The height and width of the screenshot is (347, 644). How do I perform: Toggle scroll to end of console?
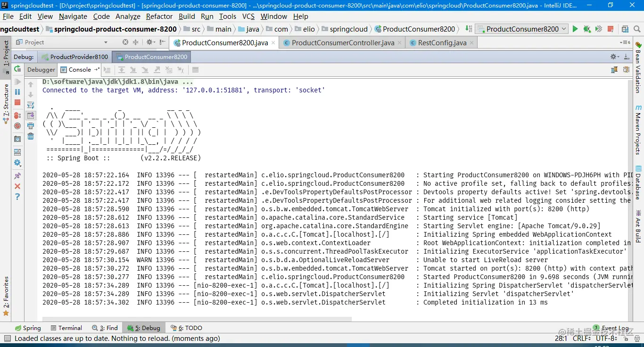pos(31,116)
